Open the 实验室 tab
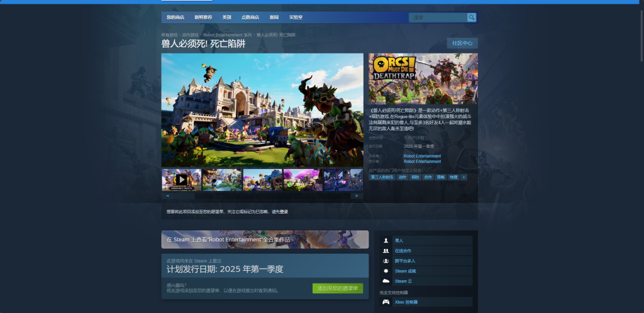Screen dimensions: 644x313 (296, 17)
